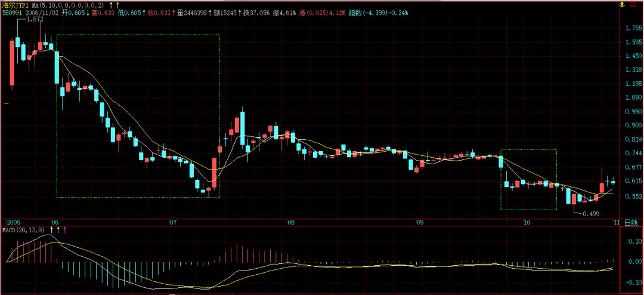Click the stock code 580991
Viewport: 644px width, 295px height.
13,13
